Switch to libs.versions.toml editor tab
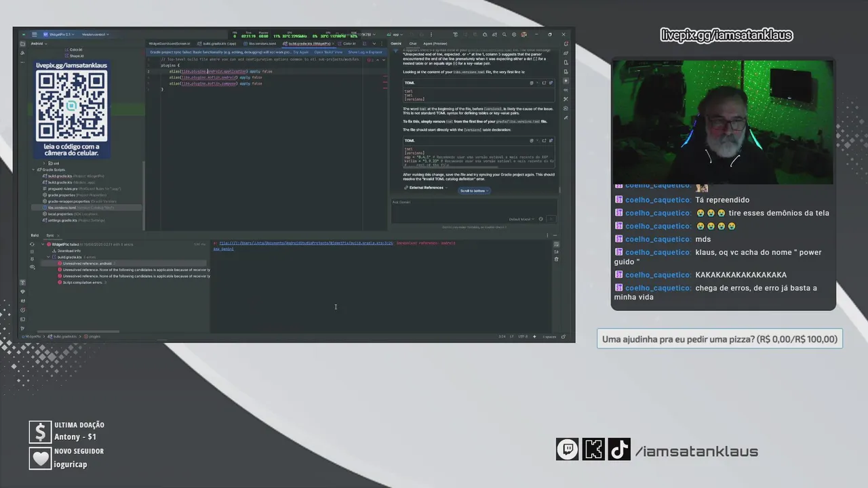This screenshot has width=868, height=488. coord(258,43)
